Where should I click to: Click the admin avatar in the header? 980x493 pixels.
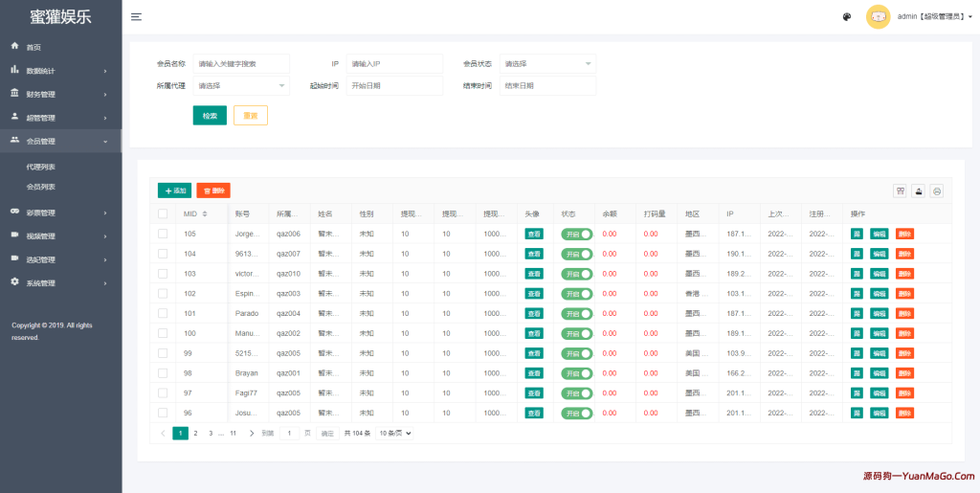pos(878,17)
